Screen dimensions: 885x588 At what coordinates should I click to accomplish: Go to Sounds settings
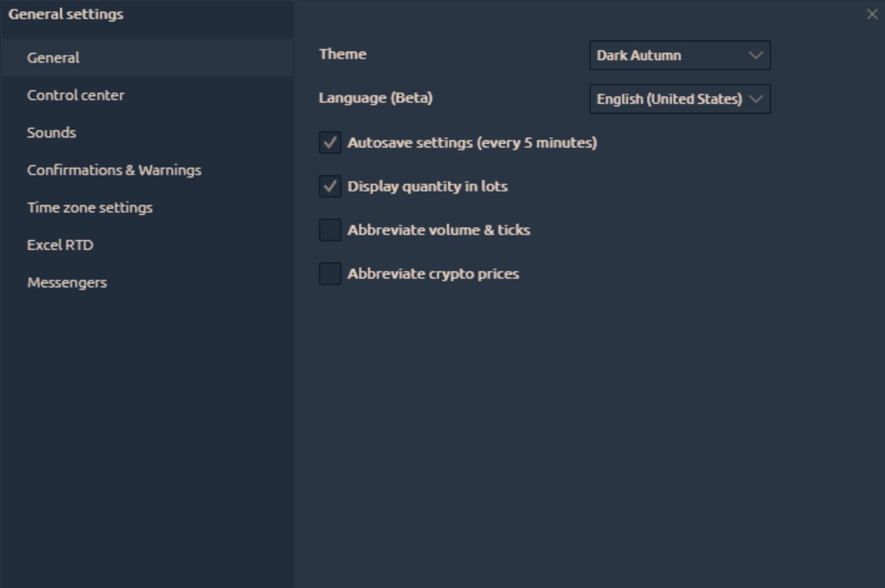click(51, 133)
